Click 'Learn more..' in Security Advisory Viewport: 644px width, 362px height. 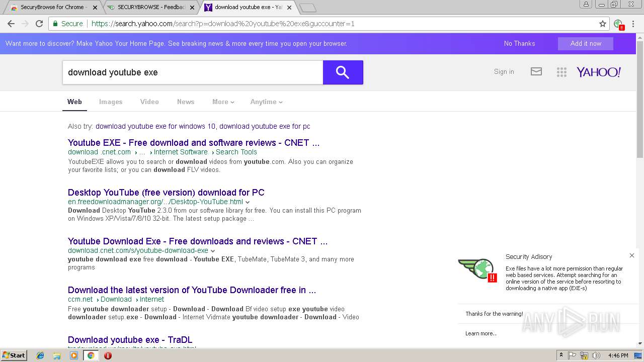(481, 333)
